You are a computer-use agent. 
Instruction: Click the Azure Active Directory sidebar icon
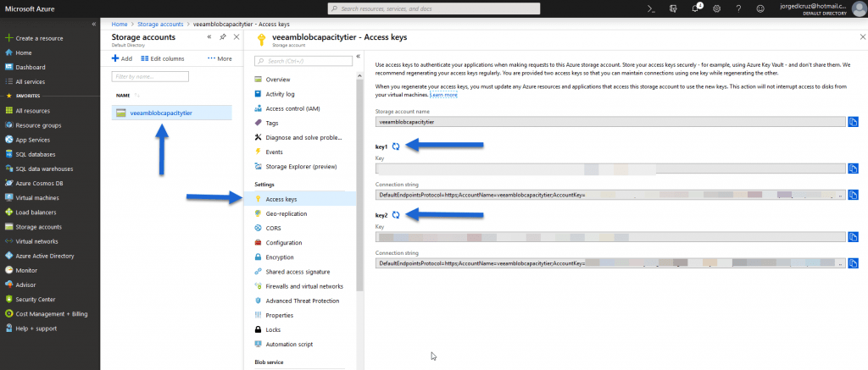8,256
